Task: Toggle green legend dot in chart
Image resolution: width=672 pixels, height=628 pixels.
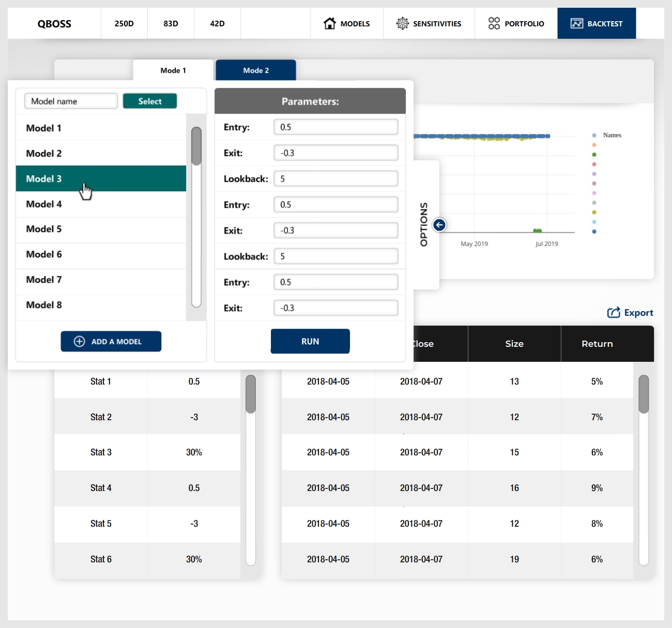Action: click(594, 155)
